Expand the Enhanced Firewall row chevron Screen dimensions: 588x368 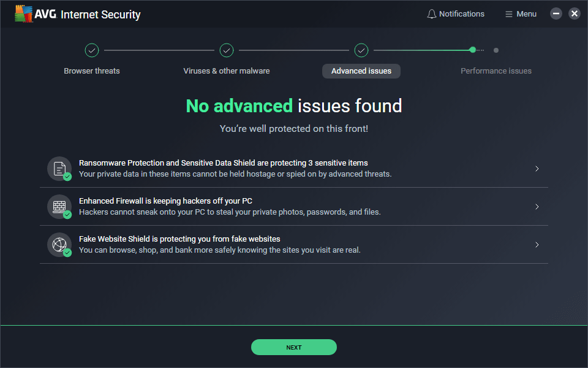click(537, 207)
